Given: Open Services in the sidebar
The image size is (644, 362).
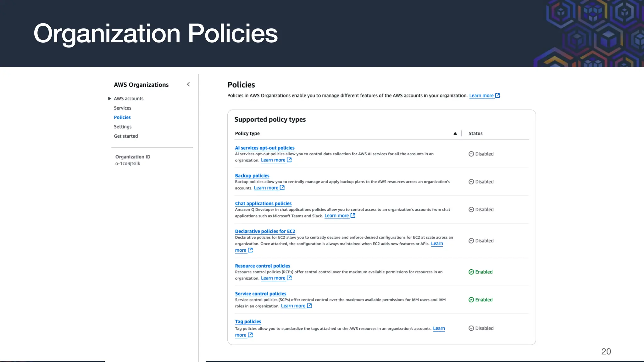Looking at the screenshot, I should [123, 108].
